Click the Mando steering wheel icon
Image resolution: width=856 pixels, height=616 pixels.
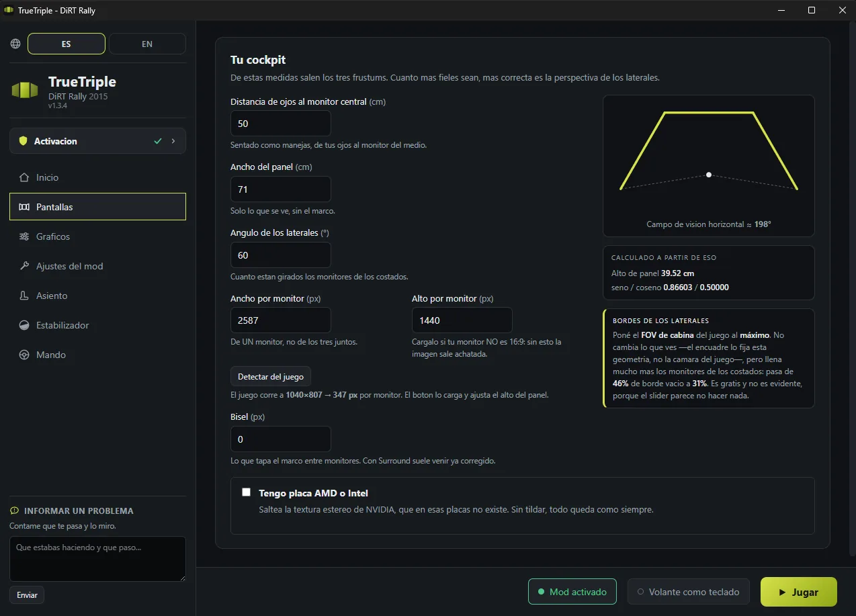24,355
